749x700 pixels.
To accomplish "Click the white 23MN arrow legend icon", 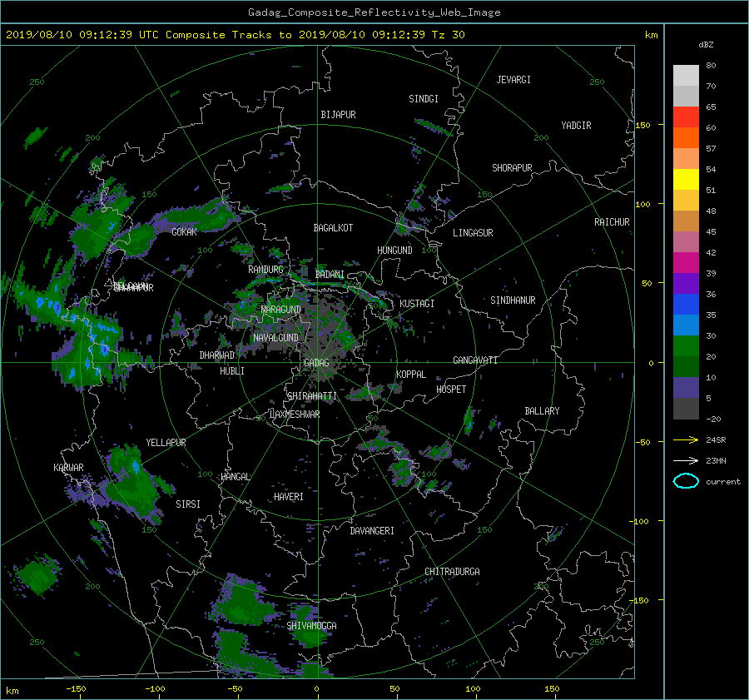I will click(686, 460).
